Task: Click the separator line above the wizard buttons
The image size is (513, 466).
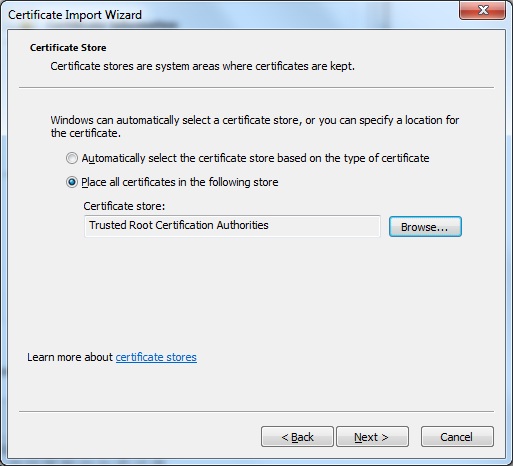Action: (256, 411)
